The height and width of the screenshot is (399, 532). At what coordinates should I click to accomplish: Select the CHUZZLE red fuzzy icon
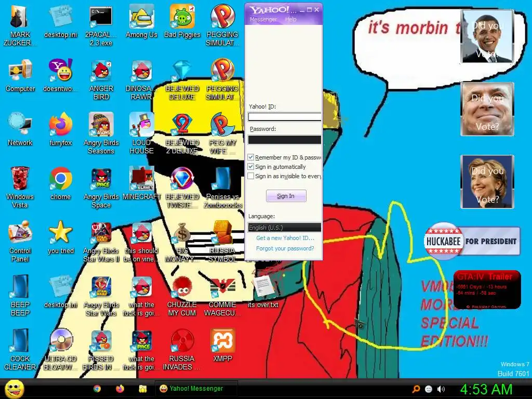182,295
